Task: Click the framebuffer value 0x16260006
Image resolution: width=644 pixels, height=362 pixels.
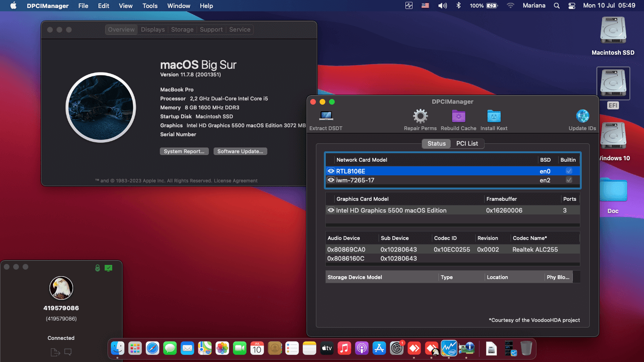Action: coord(504,210)
